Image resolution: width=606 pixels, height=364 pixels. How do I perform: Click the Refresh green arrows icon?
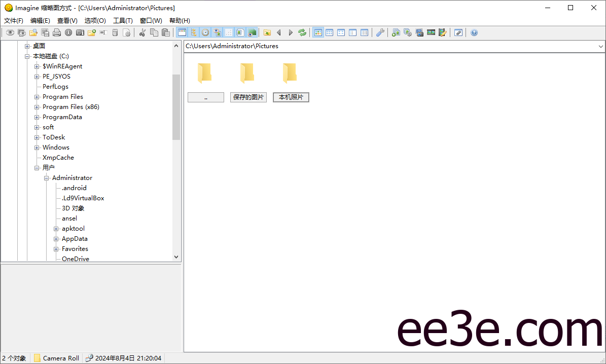pyautogui.click(x=302, y=33)
